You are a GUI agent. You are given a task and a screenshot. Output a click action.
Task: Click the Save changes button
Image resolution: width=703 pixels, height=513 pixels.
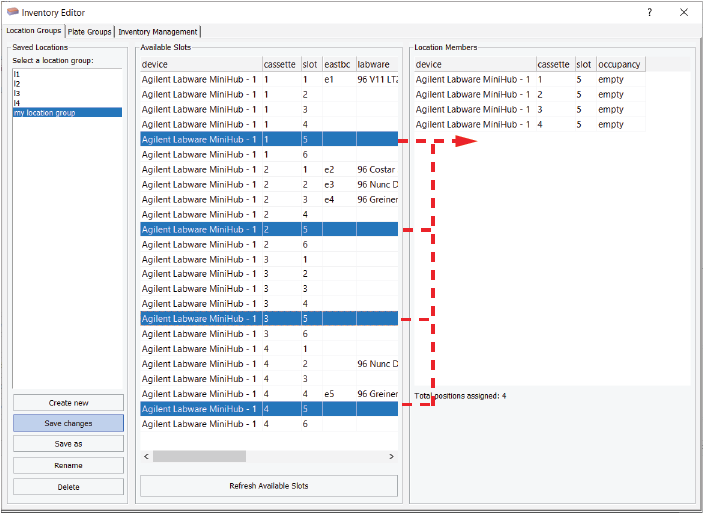coord(68,423)
